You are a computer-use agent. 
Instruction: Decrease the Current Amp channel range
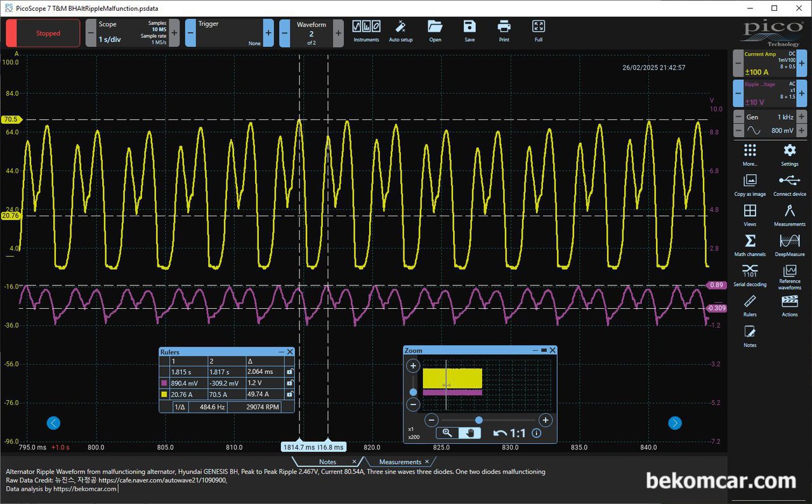point(738,63)
